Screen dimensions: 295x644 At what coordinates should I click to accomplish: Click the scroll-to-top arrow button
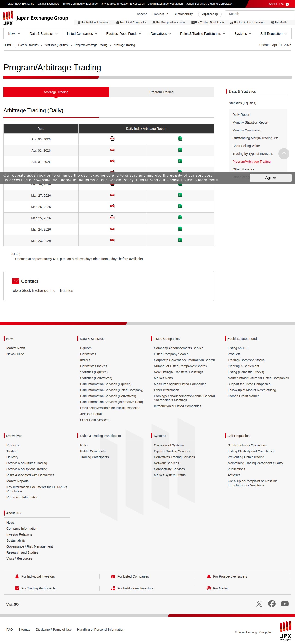click(x=284, y=153)
